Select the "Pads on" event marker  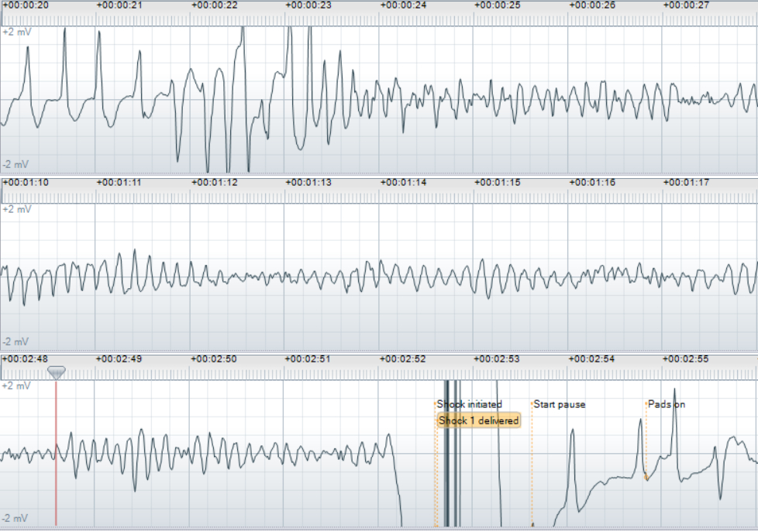[666, 404]
